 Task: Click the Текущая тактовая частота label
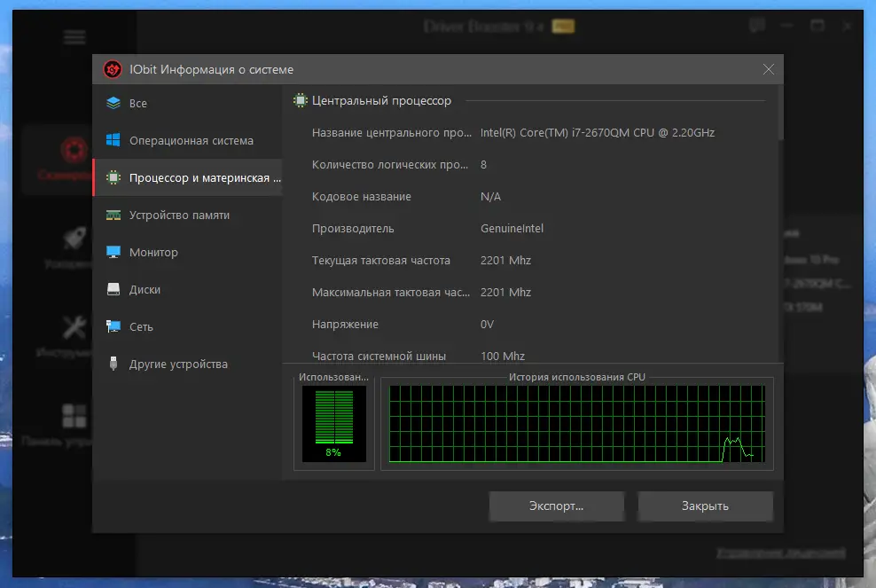click(381, 261)
